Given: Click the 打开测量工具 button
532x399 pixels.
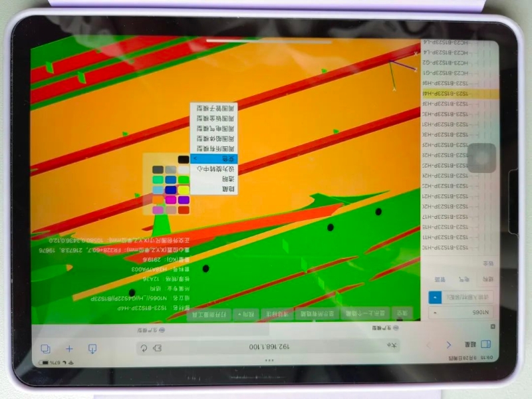Looking at the screenshot, I should coord(209,315).
